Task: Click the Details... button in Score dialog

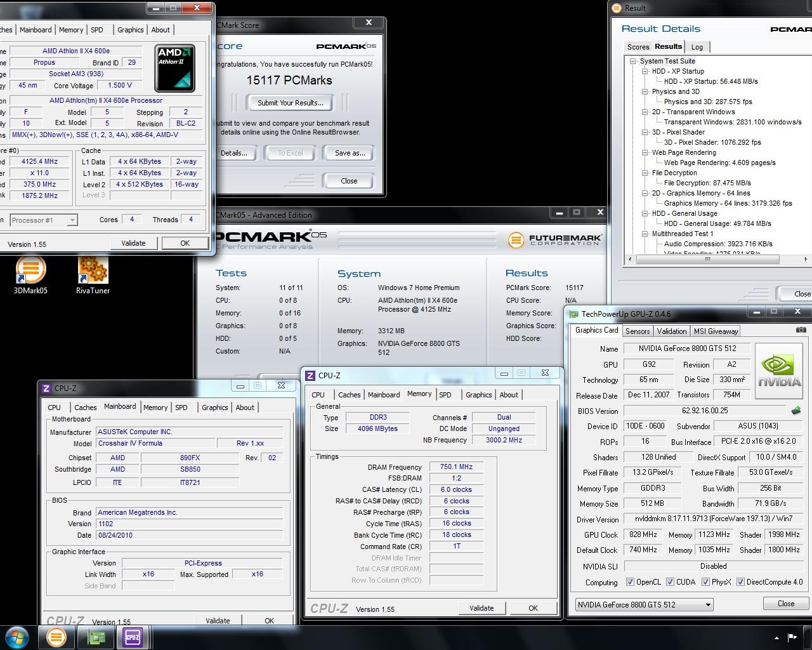Action: tap(234, 153)
